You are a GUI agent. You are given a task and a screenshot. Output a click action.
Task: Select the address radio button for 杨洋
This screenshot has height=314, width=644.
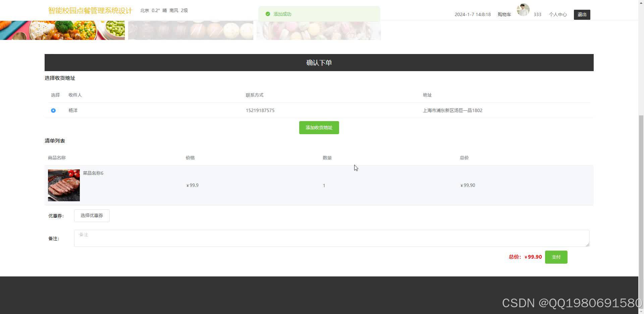pyautogui.click(x=53, y=110)
